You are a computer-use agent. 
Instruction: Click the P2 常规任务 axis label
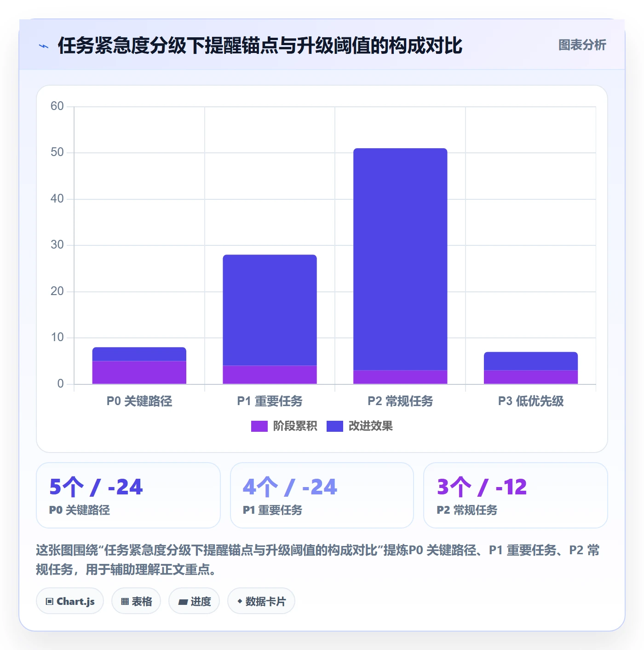pos(400,401)
